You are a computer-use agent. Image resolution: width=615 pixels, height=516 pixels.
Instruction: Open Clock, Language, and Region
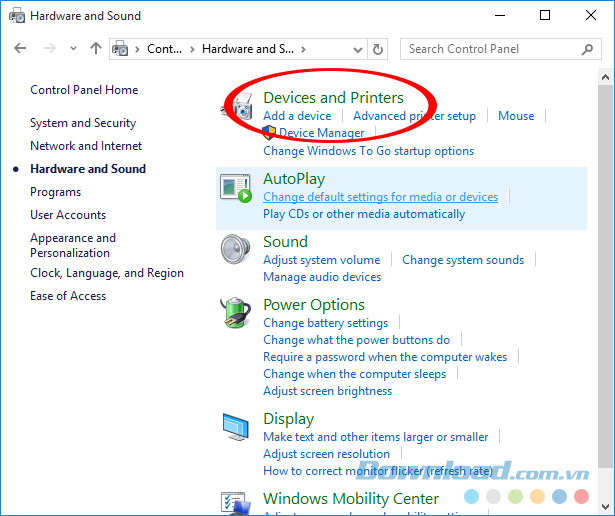107,273
